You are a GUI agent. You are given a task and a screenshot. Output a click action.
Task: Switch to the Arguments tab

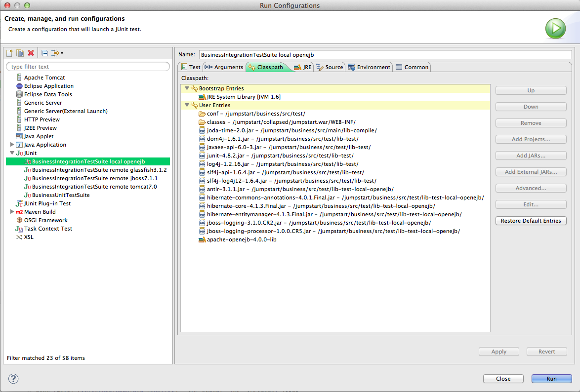tap(224, 67)
